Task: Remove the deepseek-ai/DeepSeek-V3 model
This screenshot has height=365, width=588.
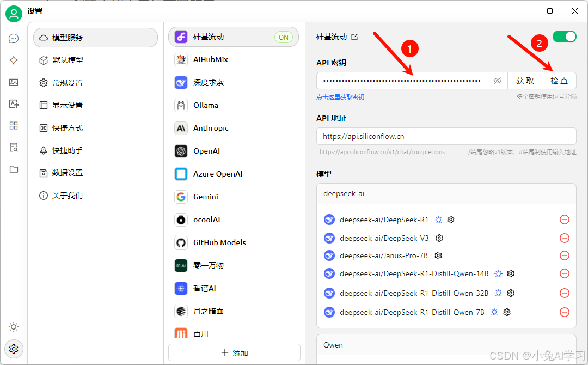Action: [565, 238]
